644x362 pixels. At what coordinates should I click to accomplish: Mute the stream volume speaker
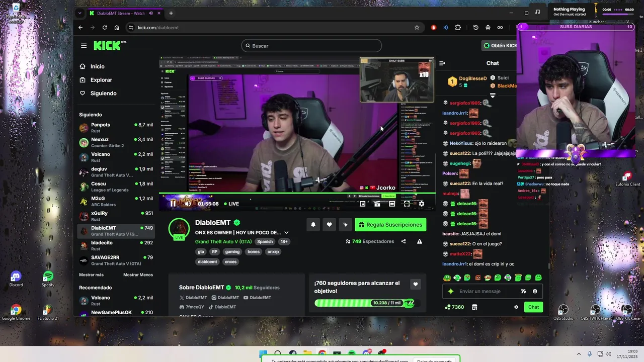(188, 204)
